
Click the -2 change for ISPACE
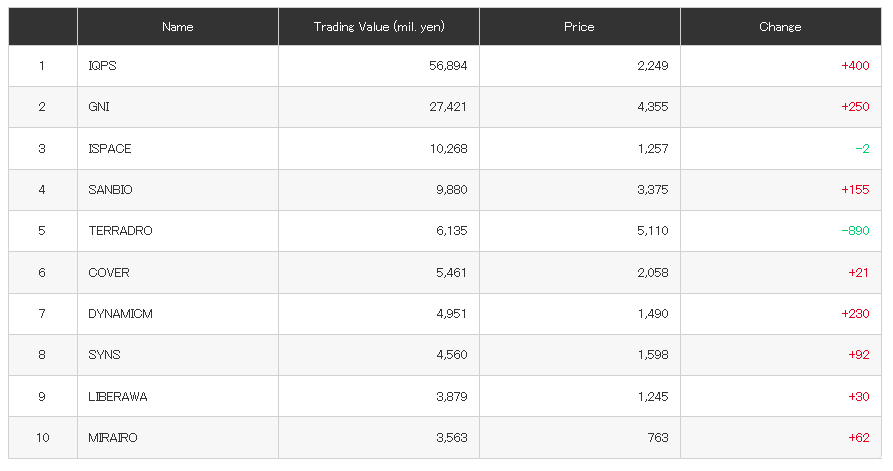862,149
